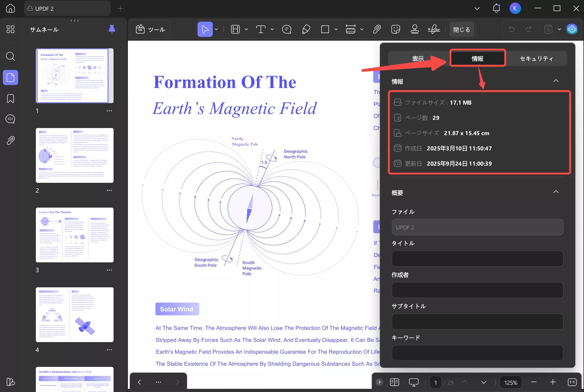This screenshot has height=392, width=584.
Task: Select the measure ruler tool
Action: [351, 30]
